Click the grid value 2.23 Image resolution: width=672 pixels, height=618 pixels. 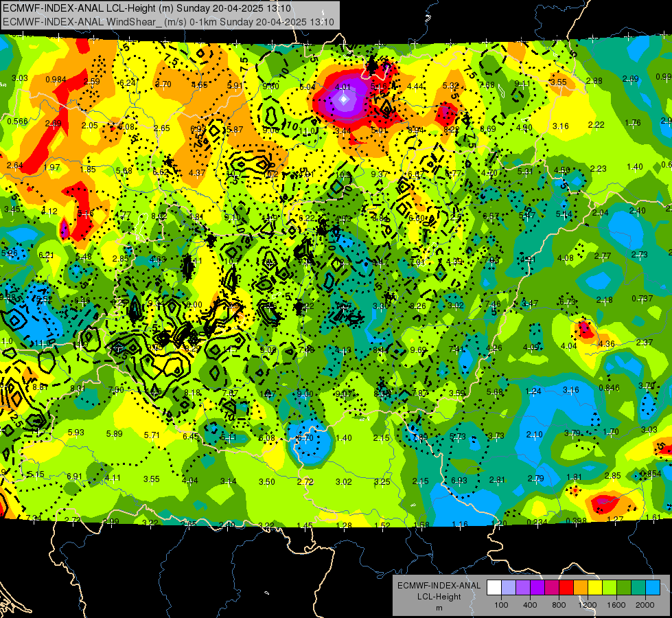(599, 168)
